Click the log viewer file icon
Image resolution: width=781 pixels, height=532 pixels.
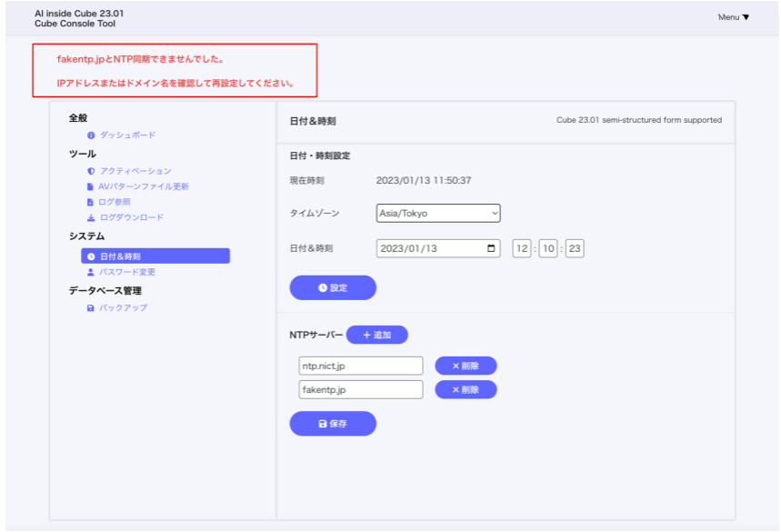pos(91,202)
